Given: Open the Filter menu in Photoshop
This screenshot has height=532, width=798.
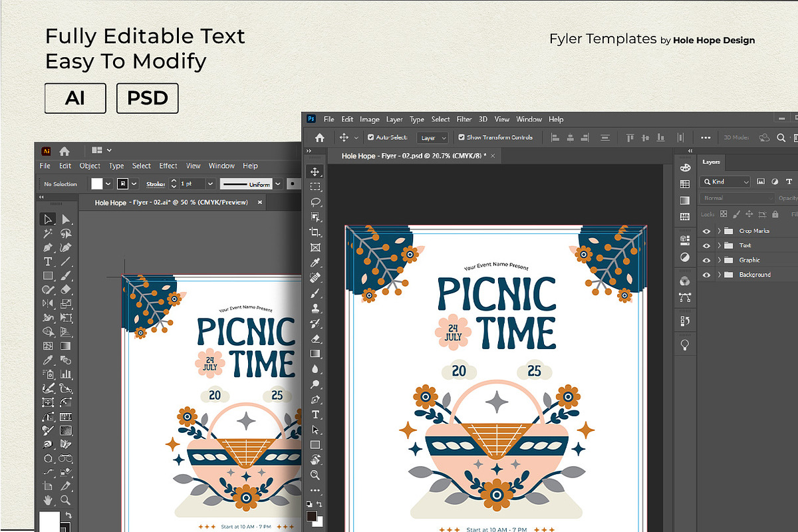Looking at the screenshot, I should pyautogui.click(x=464, y=120).
